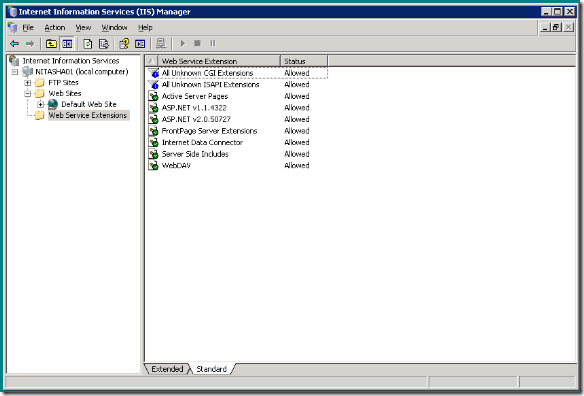Click the Export List toolbar icon
The image size is (584, 396).
click(104, 44)
